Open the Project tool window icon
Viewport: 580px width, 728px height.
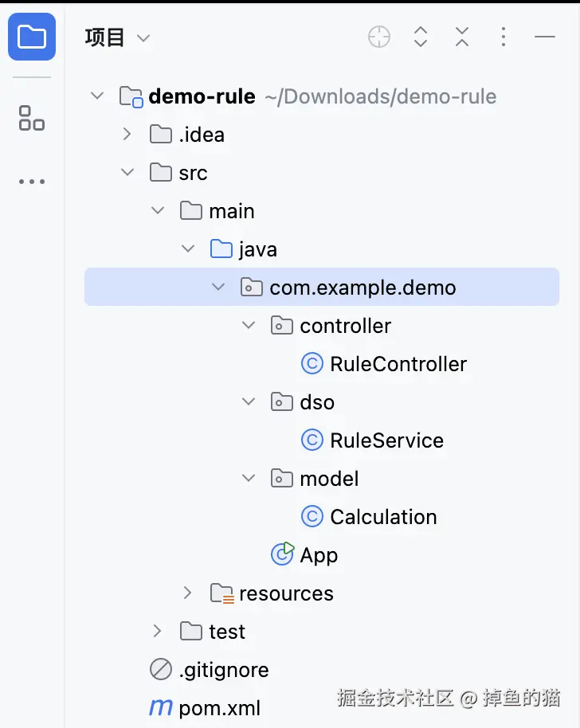point(32,37)
